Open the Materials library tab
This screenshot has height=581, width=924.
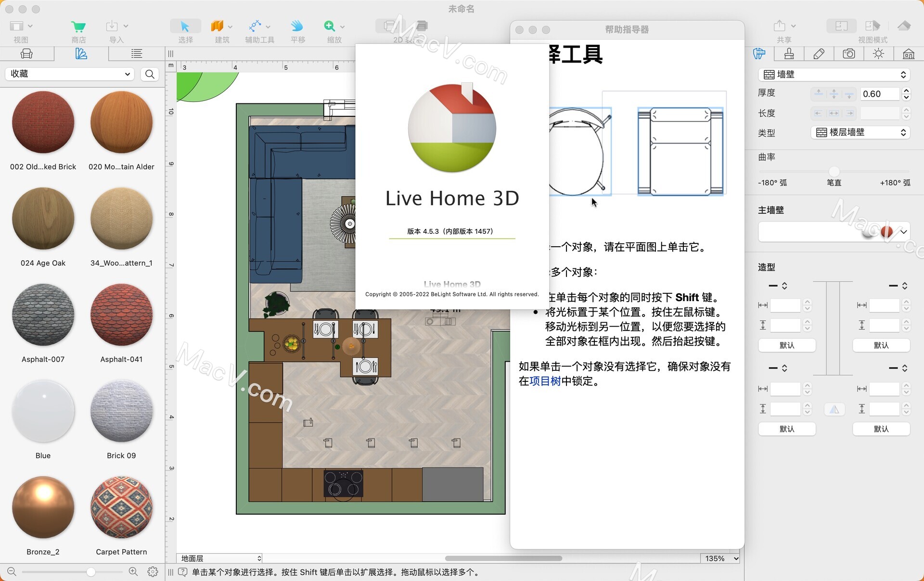[81, 54]
